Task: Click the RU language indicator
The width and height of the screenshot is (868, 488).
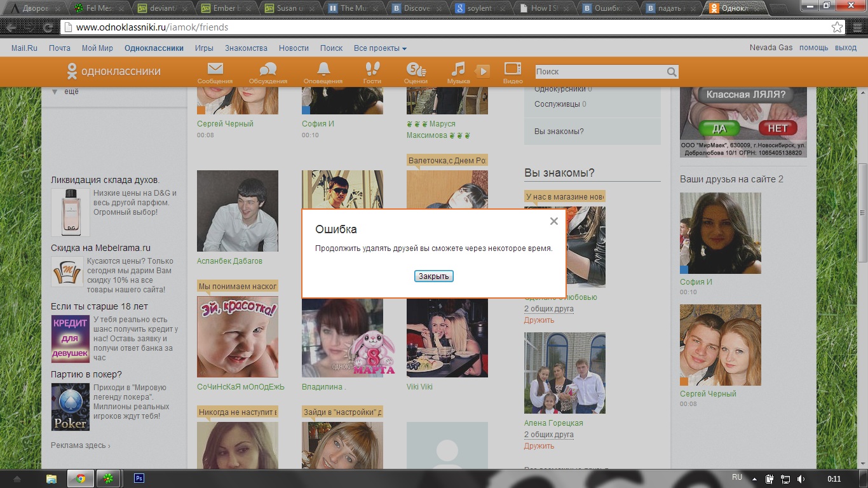Action: [737, 477]
